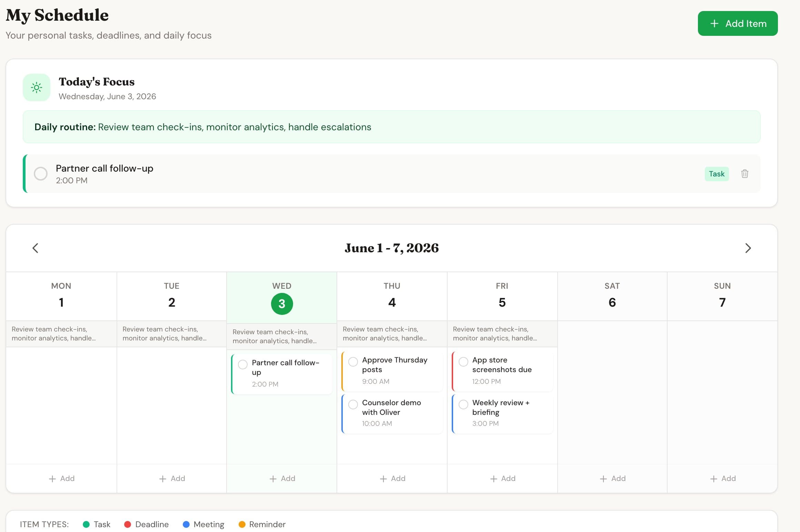800x532 pixels.
Task: Click Wednesday's daily routine note
Action: click(x=282, y=336)
